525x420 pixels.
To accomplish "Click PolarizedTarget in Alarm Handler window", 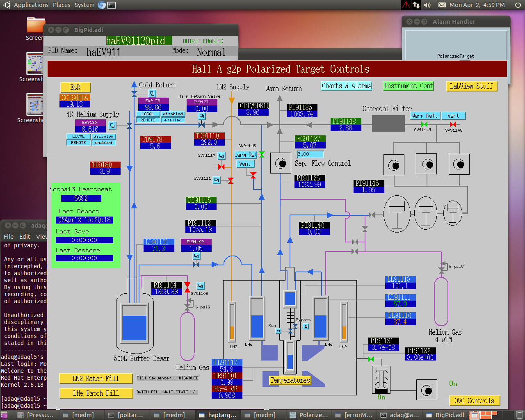I will 455,56.
